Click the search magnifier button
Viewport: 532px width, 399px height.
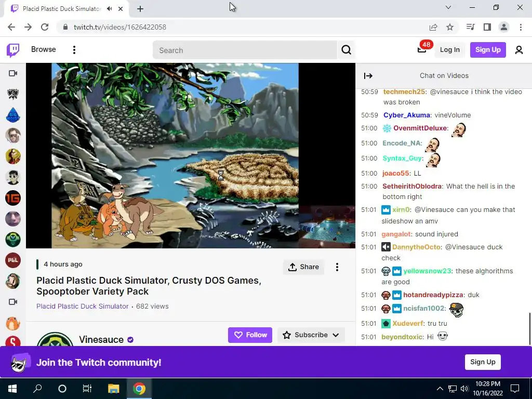[x=346, y=50]
